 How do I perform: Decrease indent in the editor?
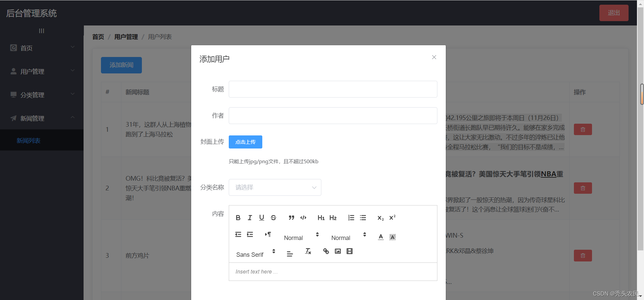pyautogui.click(x=238, y=234)
